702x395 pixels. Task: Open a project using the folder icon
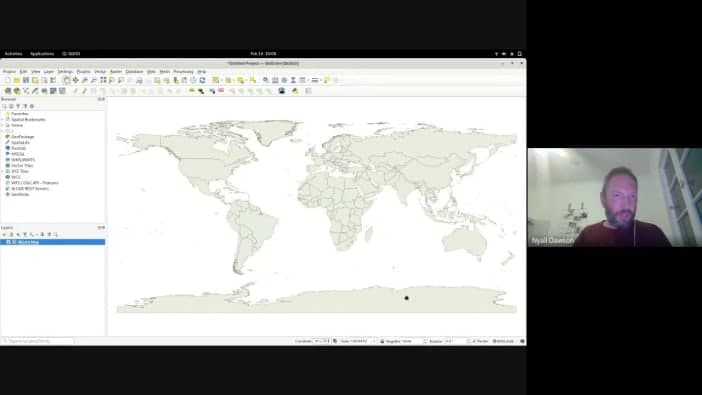coord(17,80)
